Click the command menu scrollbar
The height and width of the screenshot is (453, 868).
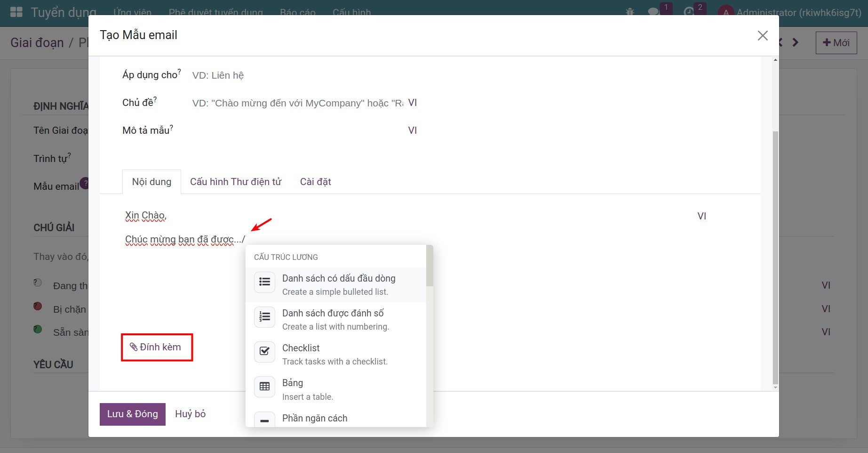tap(430, 266)
